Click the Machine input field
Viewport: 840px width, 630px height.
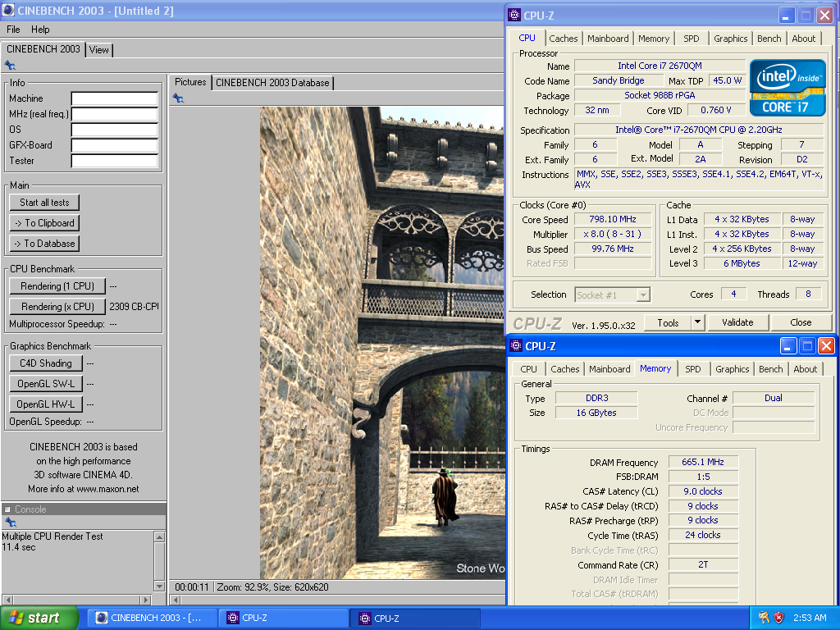pyautogui.click(x=115, y=98)
